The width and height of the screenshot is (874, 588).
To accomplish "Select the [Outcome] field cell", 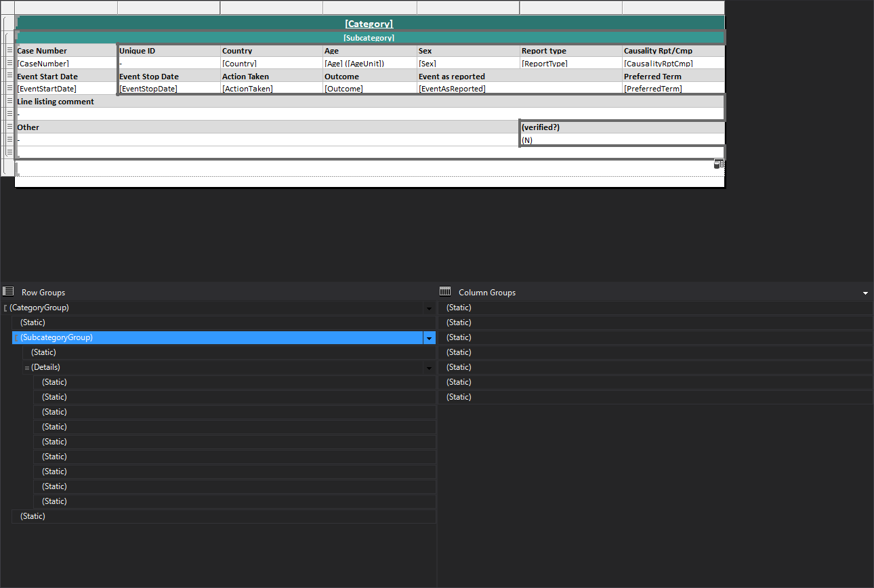I will 370,88.
